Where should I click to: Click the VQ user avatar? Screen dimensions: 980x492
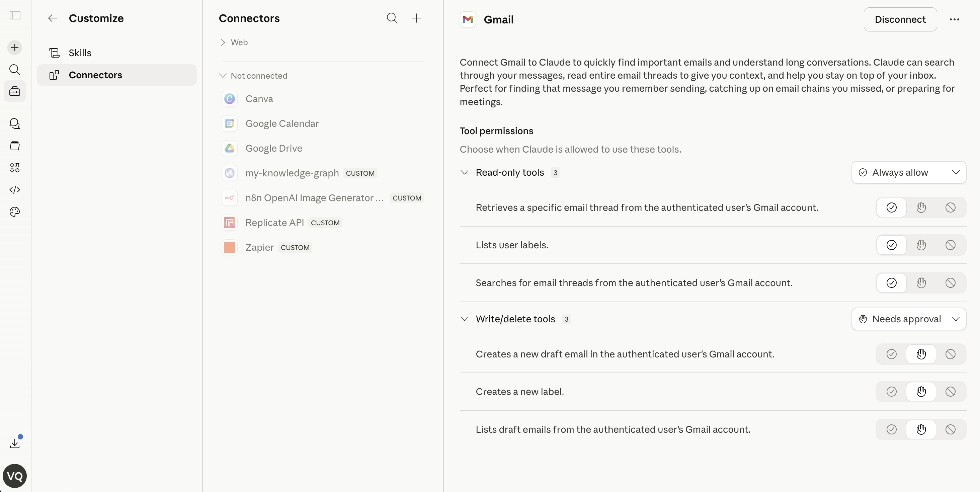pyautogui.click(x=15, y=476)
